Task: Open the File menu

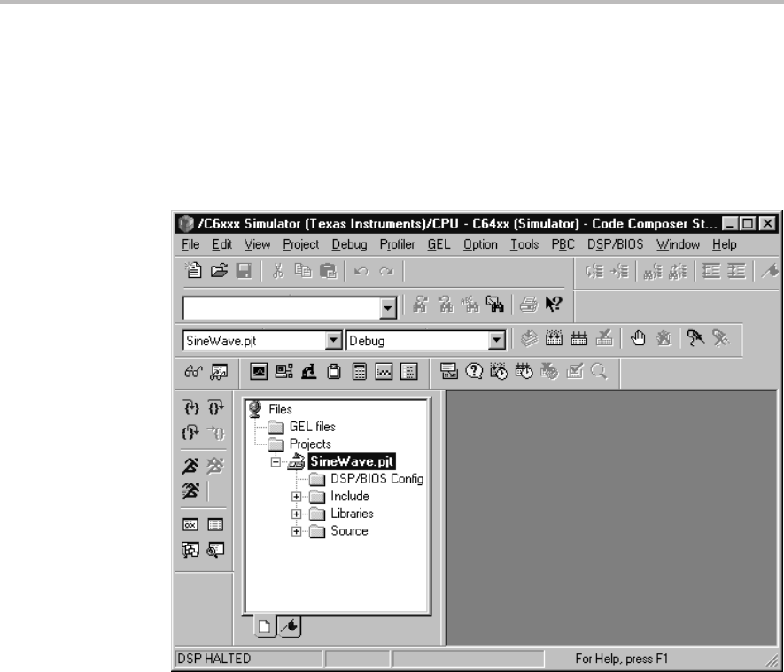Action: click(x=190, y=245)
